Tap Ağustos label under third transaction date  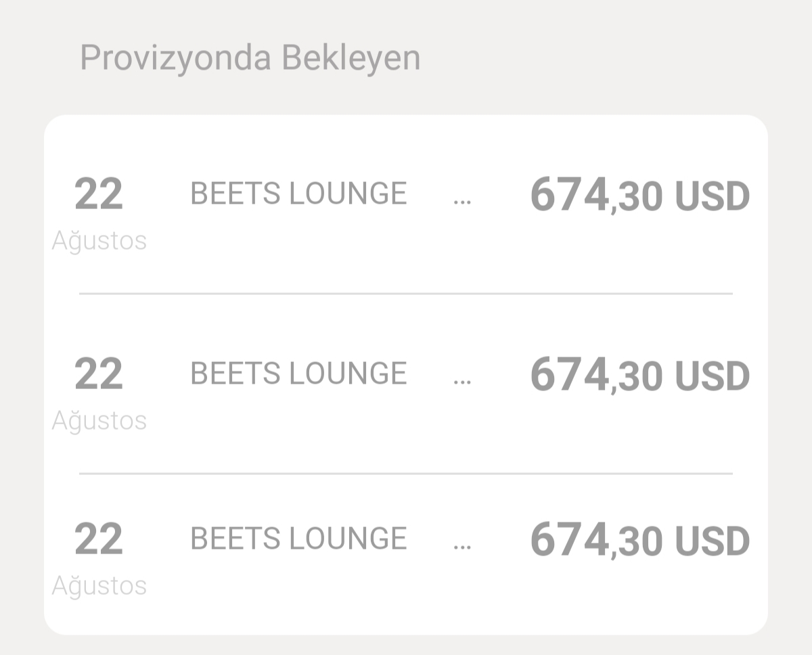[99, 587]
